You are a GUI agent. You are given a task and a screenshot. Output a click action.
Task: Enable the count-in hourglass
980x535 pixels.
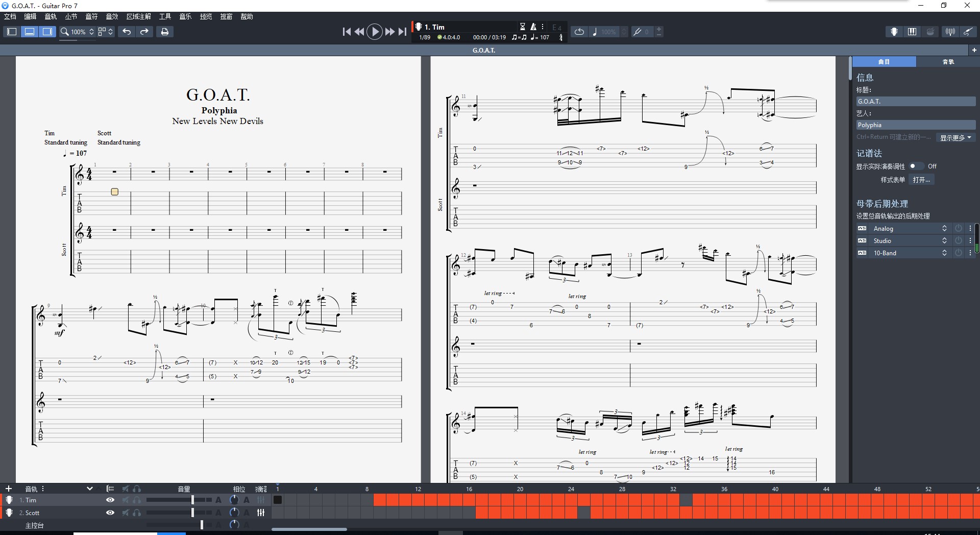click(x=523, y=27)
